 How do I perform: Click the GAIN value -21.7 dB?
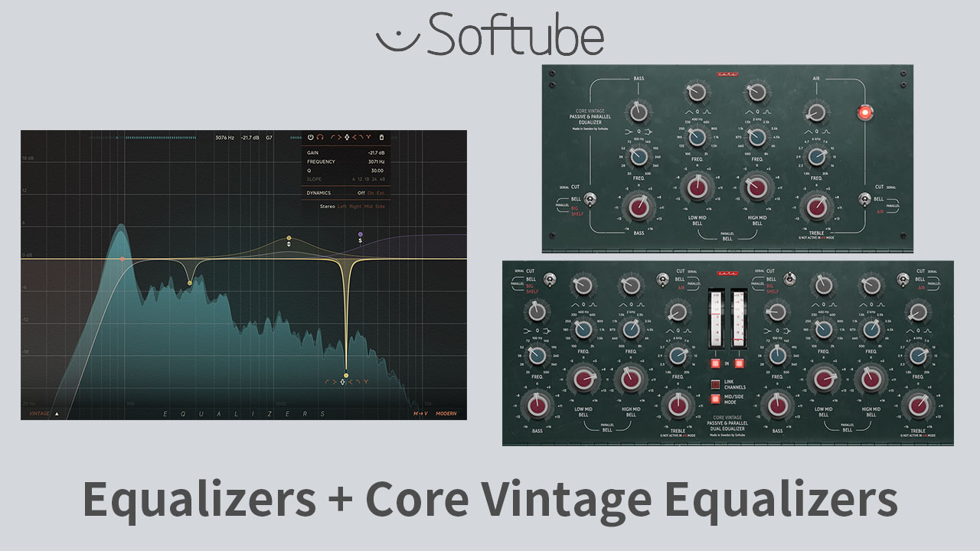coord(377,153)
